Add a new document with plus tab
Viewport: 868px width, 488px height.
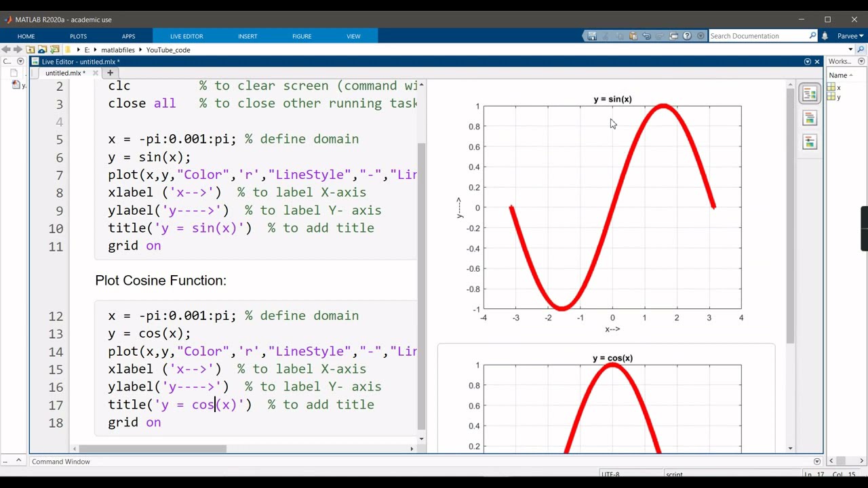coord(110,73)
